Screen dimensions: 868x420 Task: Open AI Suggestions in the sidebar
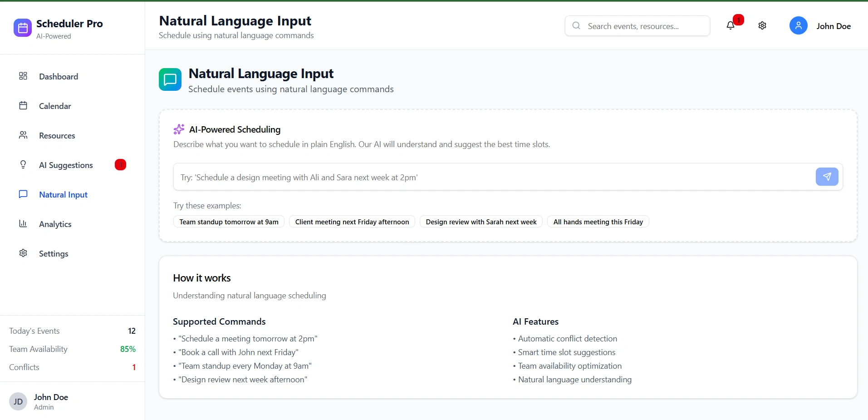point(66,165)
